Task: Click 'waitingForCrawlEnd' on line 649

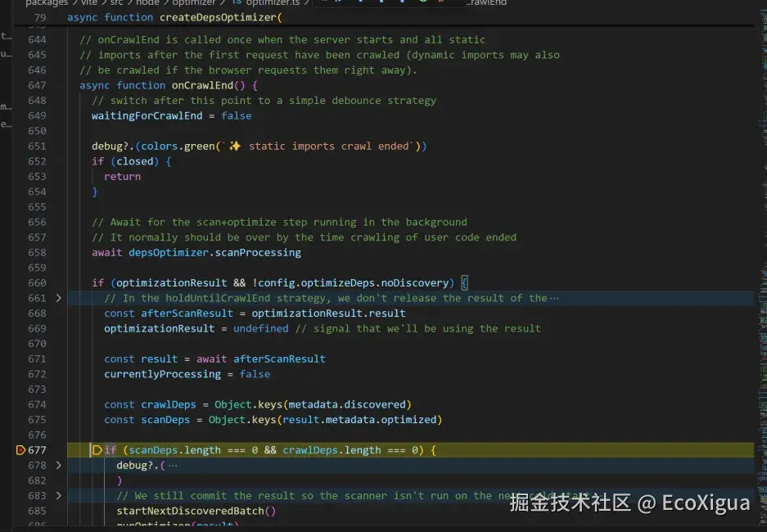Action: [x=147, y=115]
